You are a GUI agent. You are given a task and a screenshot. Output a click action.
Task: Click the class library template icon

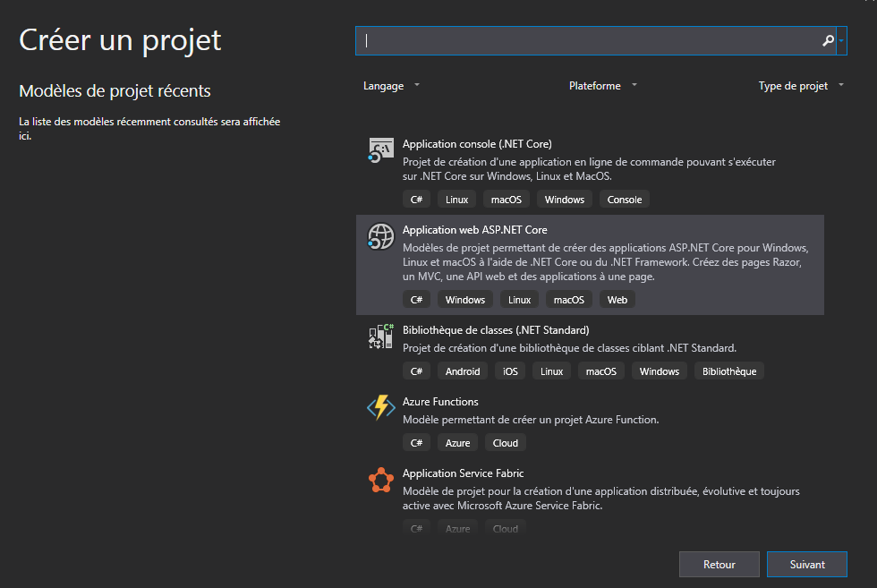[x=381, y=337]
